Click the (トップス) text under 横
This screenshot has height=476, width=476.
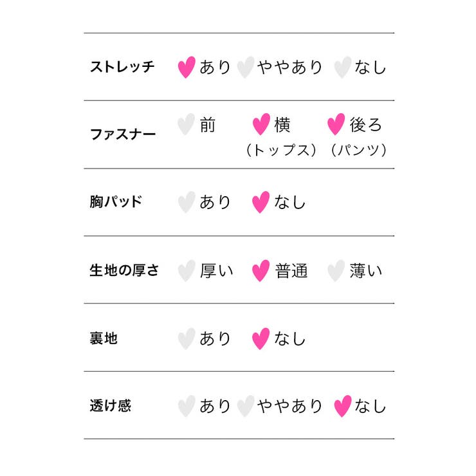[x=281, y=150]
